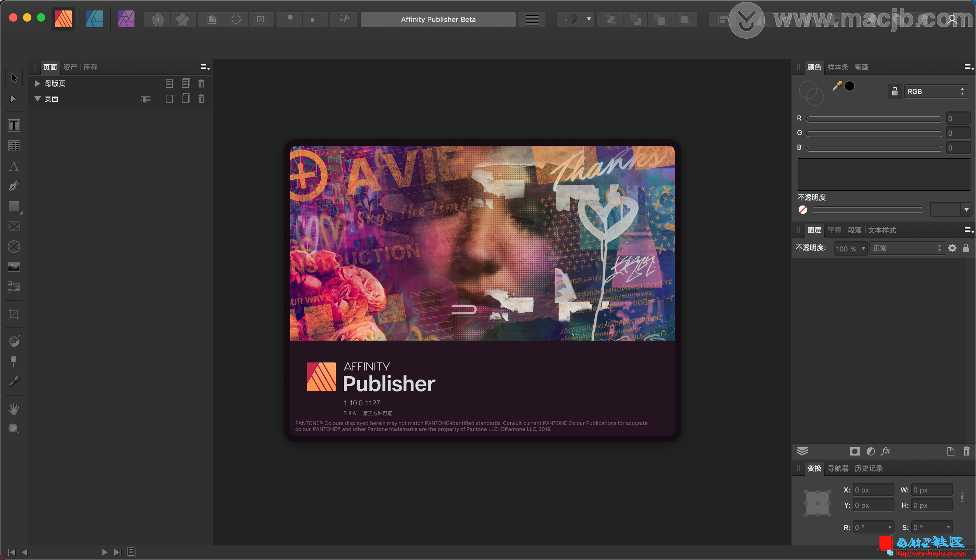Choose the Picture Frame Ellipse tool
976x560 pixels.
tap(14, 247)
